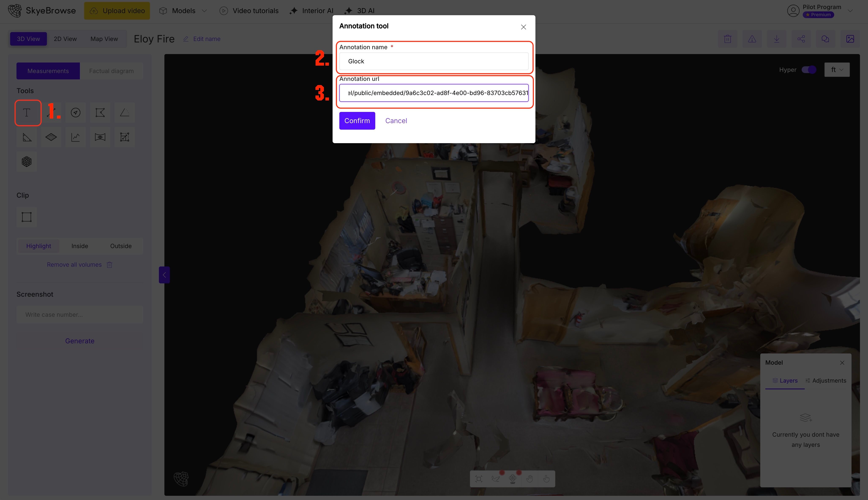Collapse the left sidebar with purple chevron
Screen dimensions: 868x500
[164, 275]
